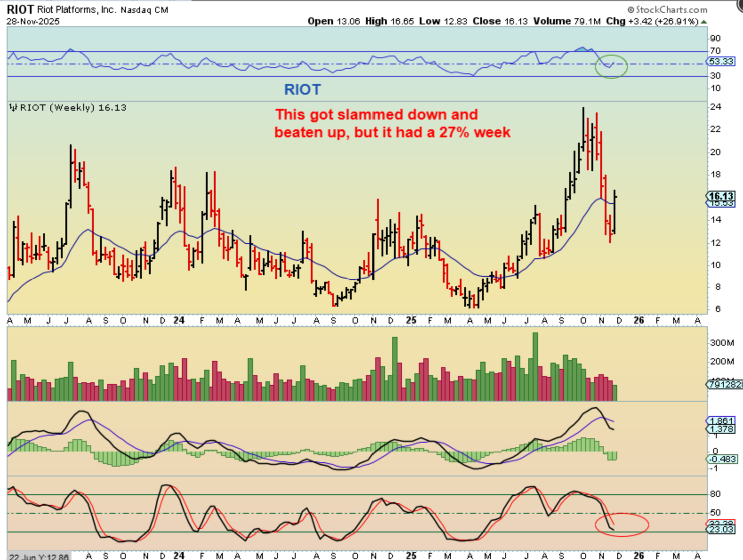Click the 22 Jun Y:12.86 readout
The height and width of the screenshot is (560, 743).
pos(39,556)
